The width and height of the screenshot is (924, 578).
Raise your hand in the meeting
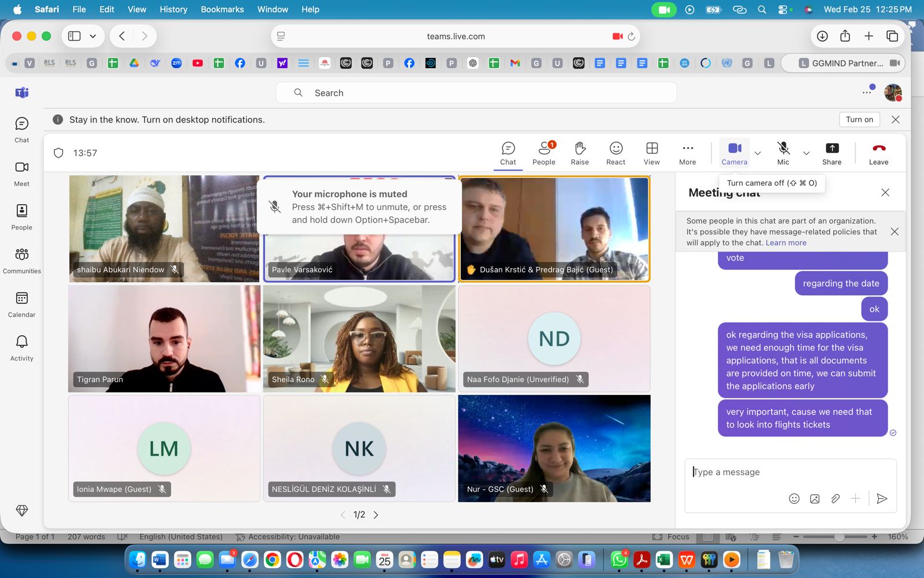580,153
